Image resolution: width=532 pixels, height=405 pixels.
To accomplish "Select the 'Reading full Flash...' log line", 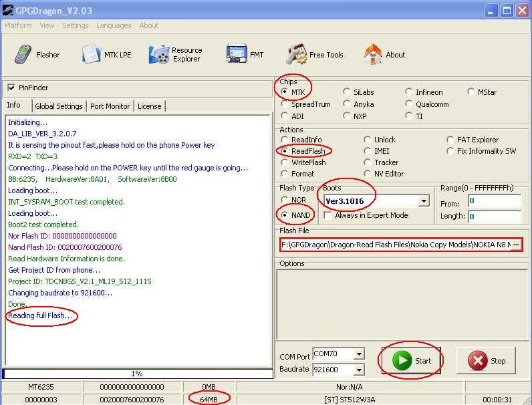I will [40, 315].
